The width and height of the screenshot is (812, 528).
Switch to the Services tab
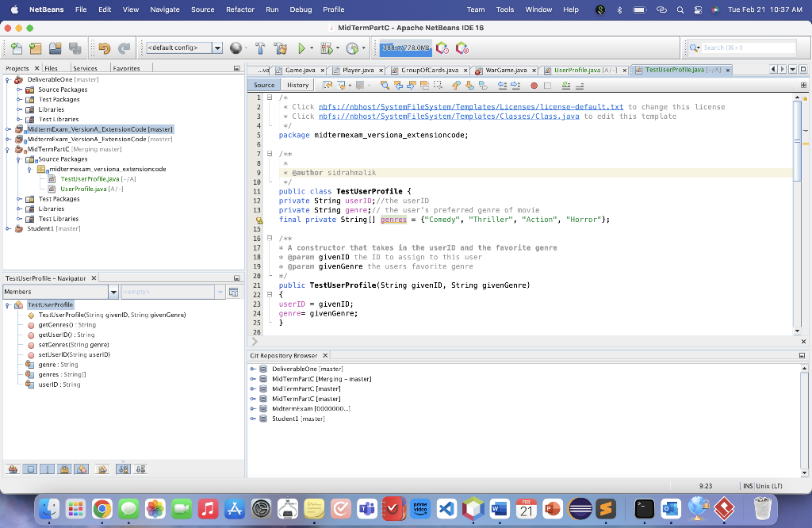[85, 68]
